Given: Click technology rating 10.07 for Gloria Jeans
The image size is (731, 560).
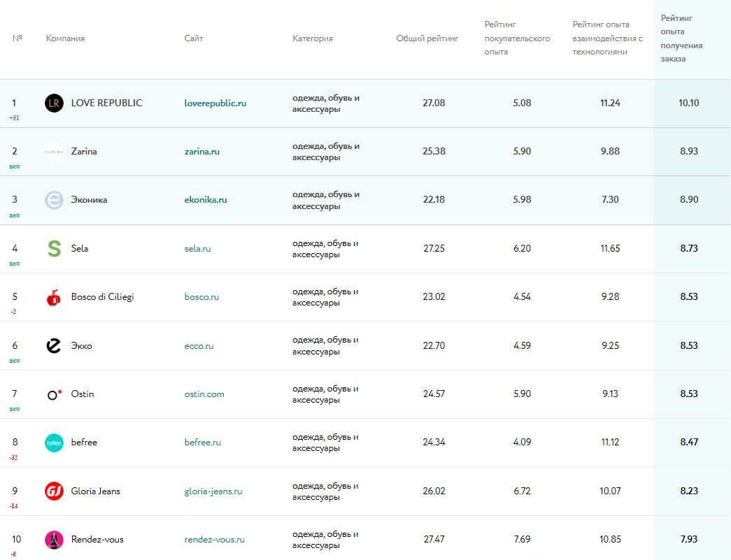Looking at the screenshot, I should point(610,491).
